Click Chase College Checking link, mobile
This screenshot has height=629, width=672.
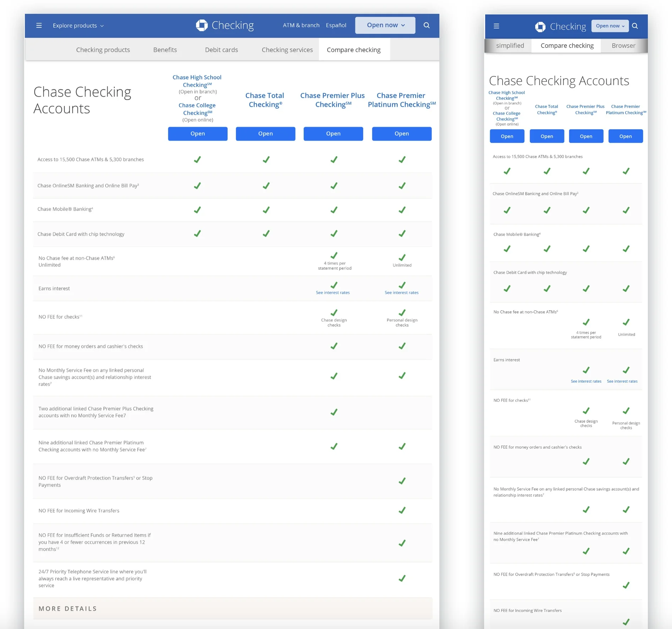click(x=507, y=116)
